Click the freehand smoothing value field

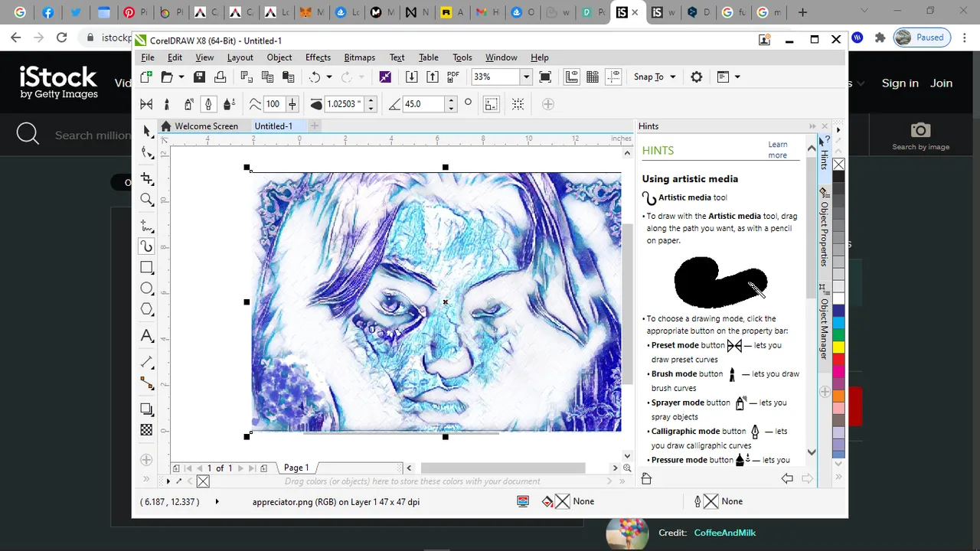[273, 104]
